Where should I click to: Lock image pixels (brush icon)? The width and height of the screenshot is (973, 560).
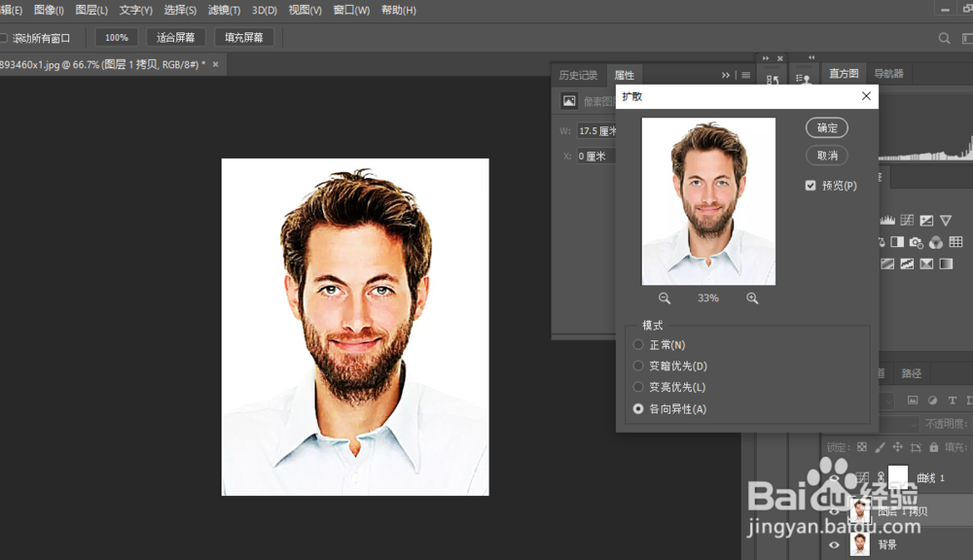click(x=880, y=447)
